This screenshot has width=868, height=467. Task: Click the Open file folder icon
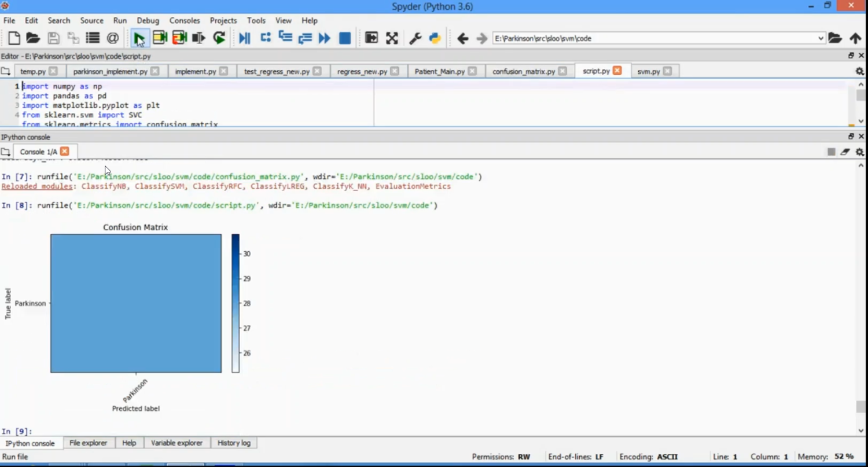click(x=33, y=38)
